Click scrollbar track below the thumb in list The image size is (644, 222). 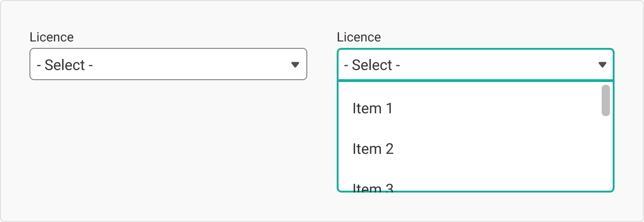[606, 152]
